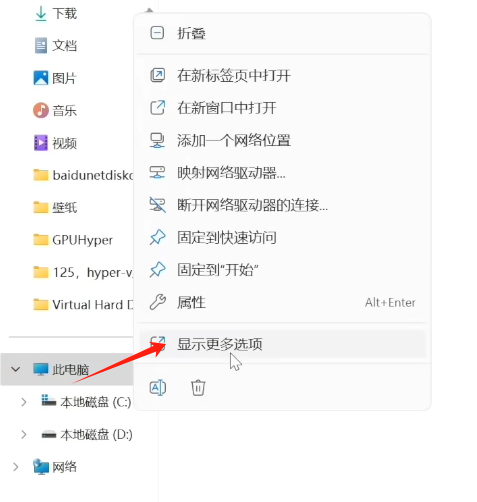This screenshot has height=502, width=477.
Task: Click the rename icon in context menu
Action: (x=158, y=388)
